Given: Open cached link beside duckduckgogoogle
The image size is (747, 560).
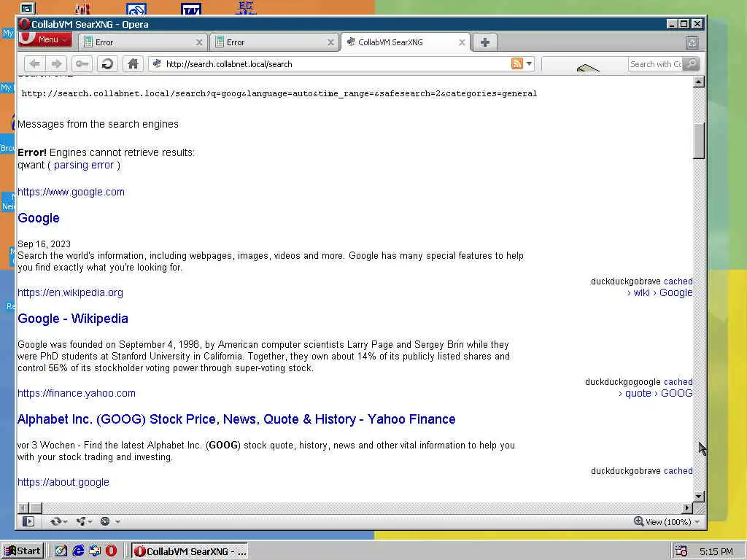Looking at the screenshot, I should tap(678, 382).
